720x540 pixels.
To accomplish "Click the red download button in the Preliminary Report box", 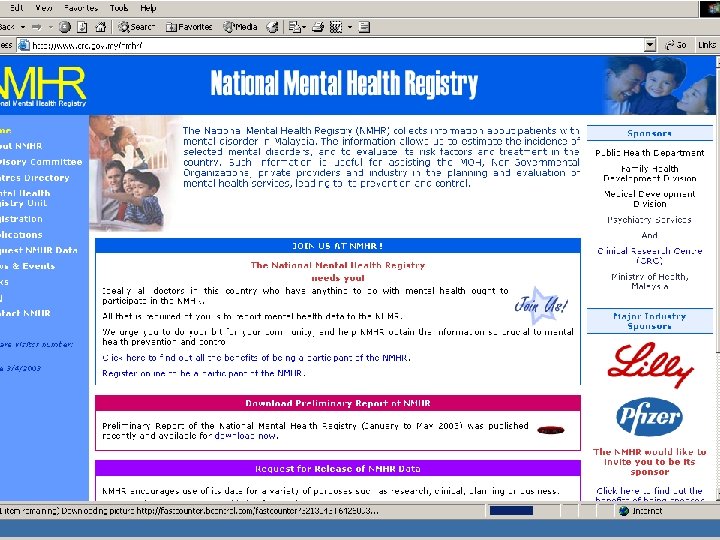I will click(x=551, y=430).
